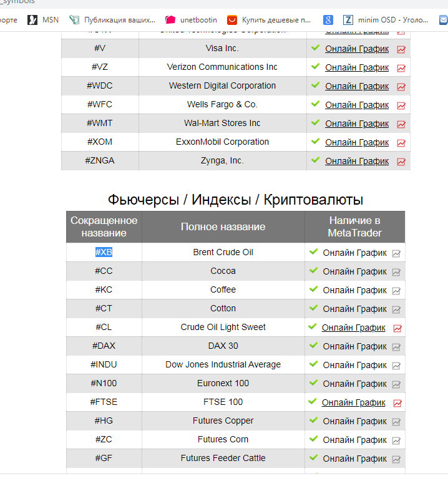Open the Публикация ваших bookmark
Screen dimensions: 448x486
point(112,20)
